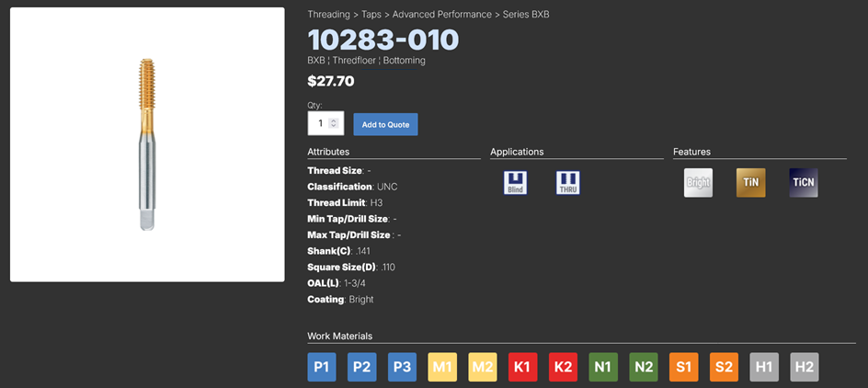This screenshot has height=388, width=868.
Task: Click the Blind hole application icon
Action: pos(516,182)
